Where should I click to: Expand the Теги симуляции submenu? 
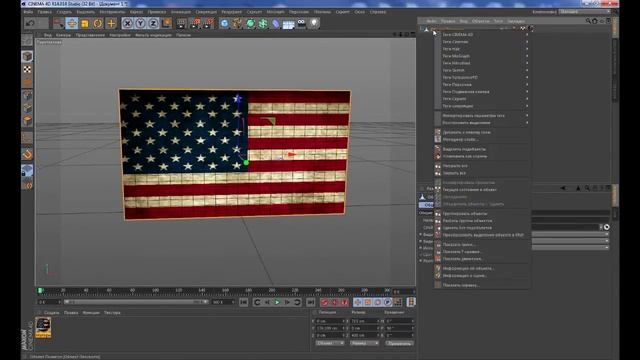click(483, 106)
